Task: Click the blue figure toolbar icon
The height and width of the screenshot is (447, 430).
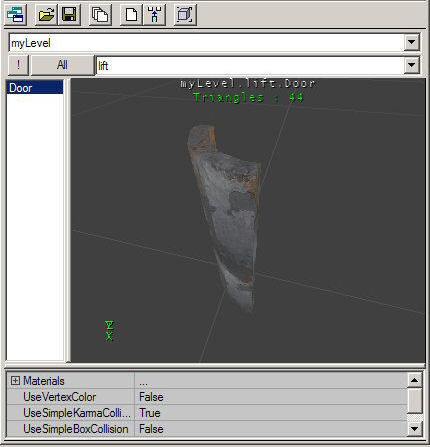Action: click(x=154, y=14)
